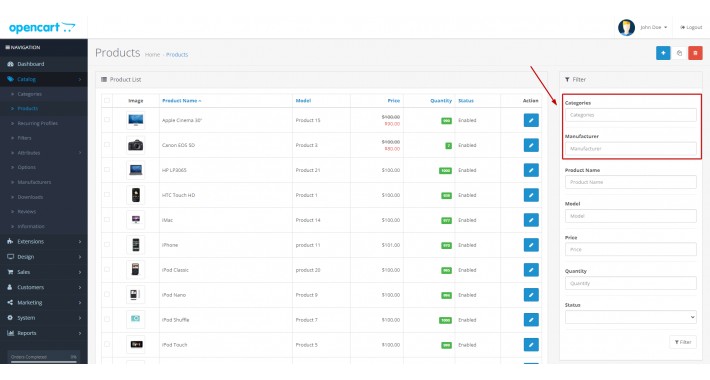This screenshot has height=380, width=710.
Task: Click the Sales cart icon
Action: pyautogui.click(x=10, y=272)
